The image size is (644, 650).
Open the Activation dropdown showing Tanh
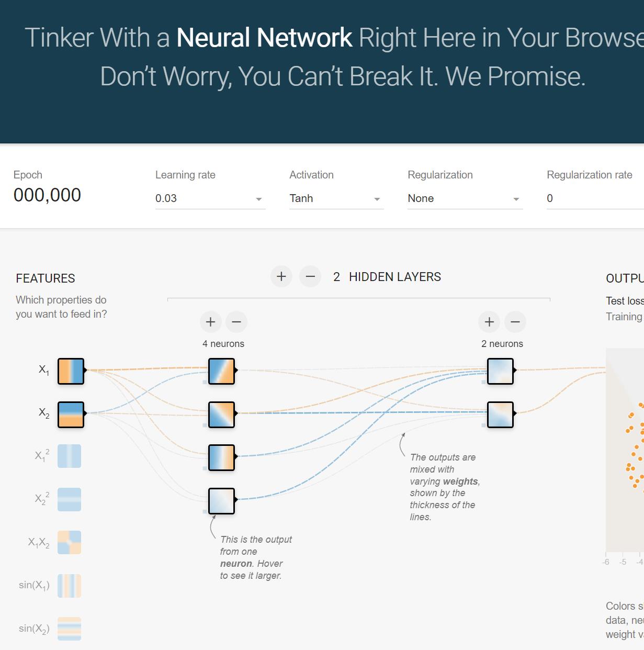(x=336, y=199)
